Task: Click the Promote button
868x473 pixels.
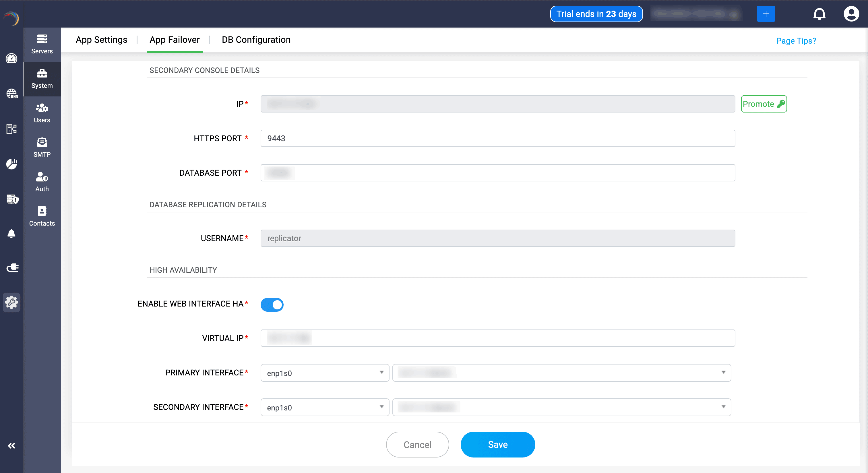Action: [x=764, y=104]
